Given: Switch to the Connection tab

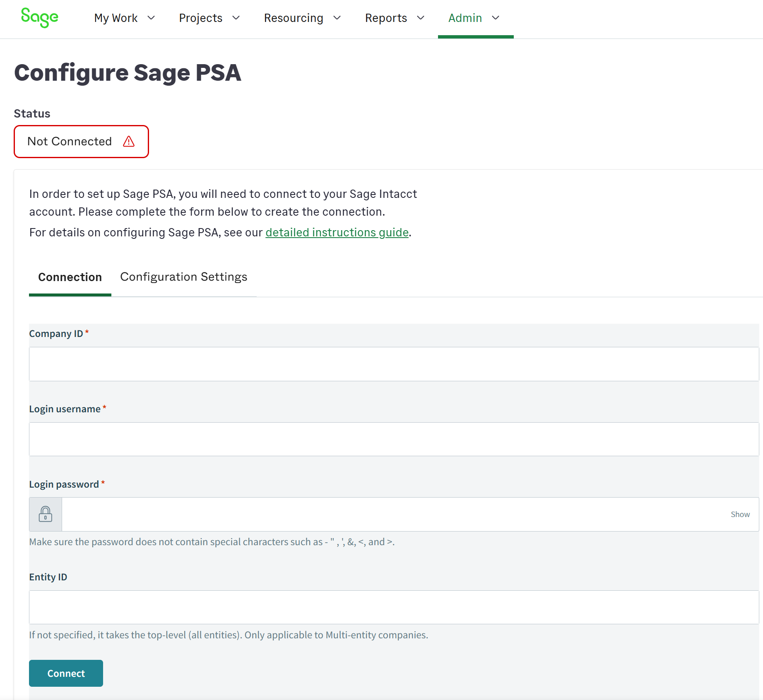Looking at the screenshot, I should pos(70,277).
